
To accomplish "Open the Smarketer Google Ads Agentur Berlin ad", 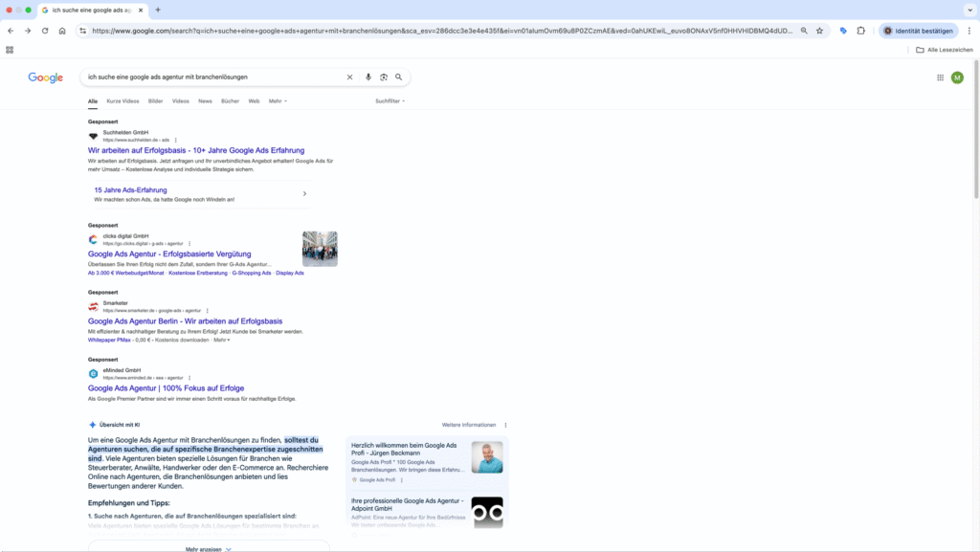I will point(185,321).
